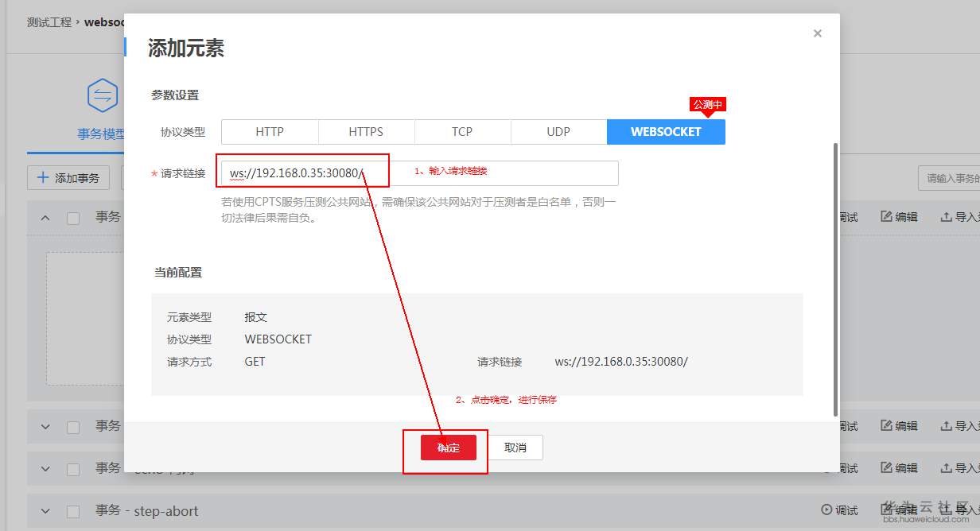Open the 事务模型 tab behind the dialog
The width and height of the screenshot is (980, 531).
101,134
